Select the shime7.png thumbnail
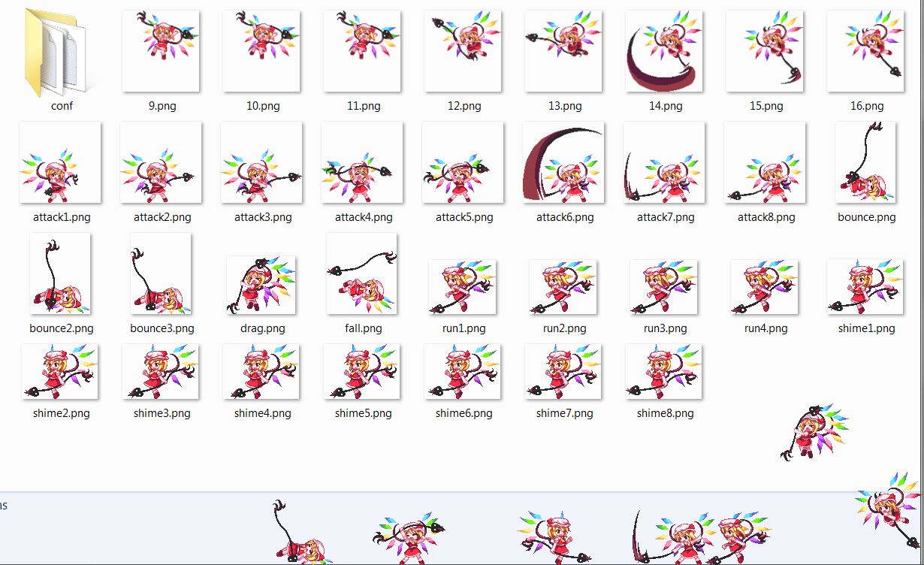Viewport: 924px width, 565px height. coord(563,372)
